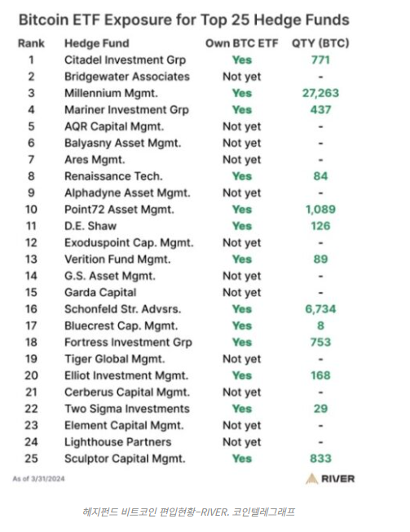Click the Korean caption below the table
Screen dimensions: 410x532
click(188, 512)
